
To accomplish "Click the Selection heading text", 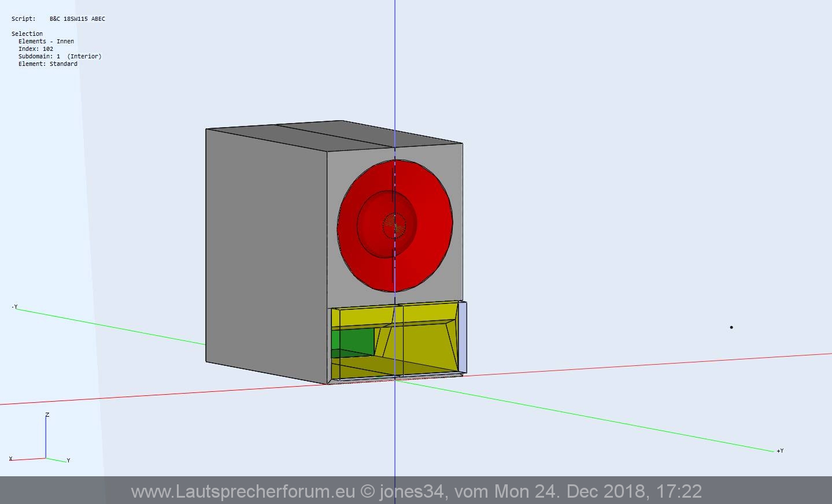I will [27, 34].
